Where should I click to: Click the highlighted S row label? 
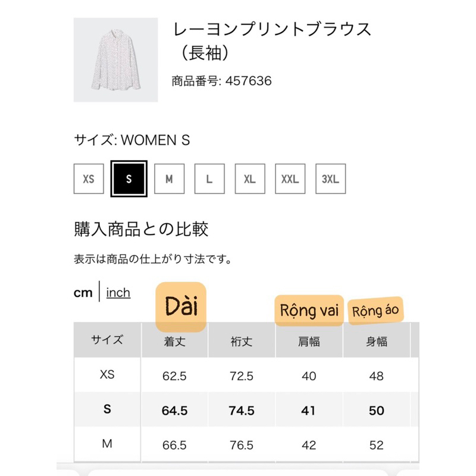[x=107, y=410]
